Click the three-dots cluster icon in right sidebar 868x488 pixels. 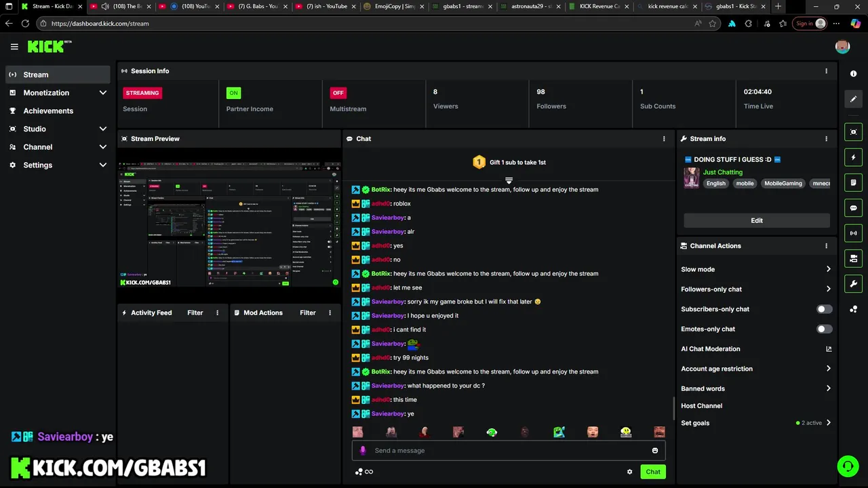[854, 309]
